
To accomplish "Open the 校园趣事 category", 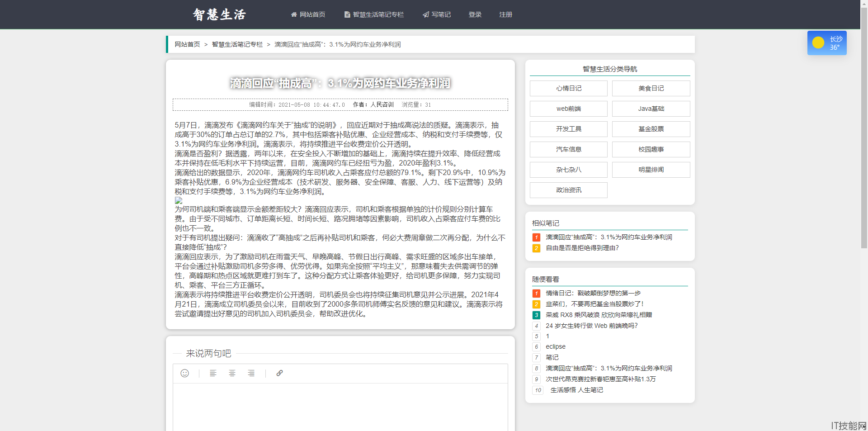I will pyautogui.click(x=651, y=149).
